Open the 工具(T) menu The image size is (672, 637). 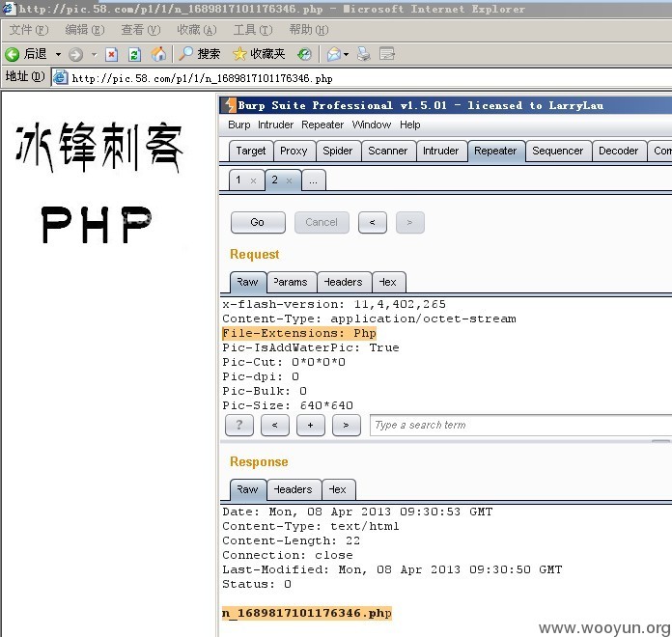tap(253, 30)
